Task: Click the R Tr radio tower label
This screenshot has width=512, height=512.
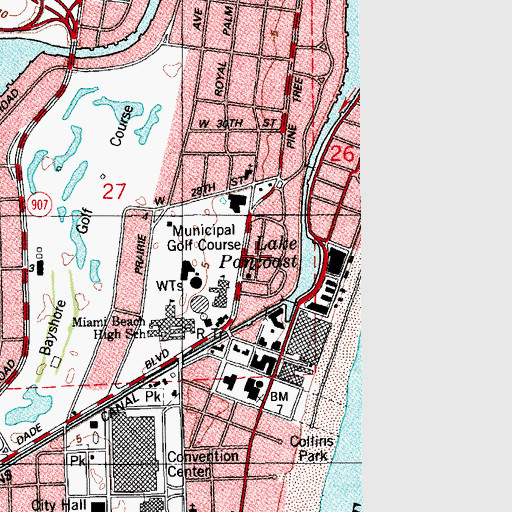Action: click(210, 334)
